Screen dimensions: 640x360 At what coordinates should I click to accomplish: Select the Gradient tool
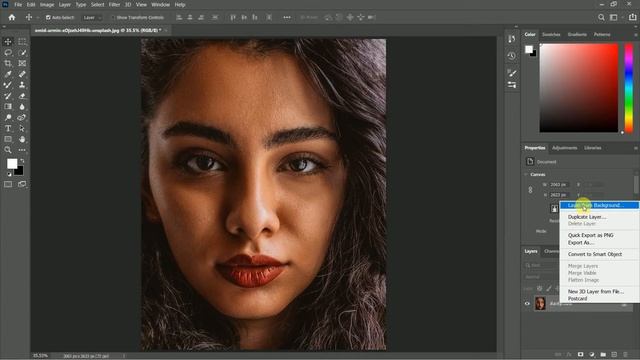[8, 107]
